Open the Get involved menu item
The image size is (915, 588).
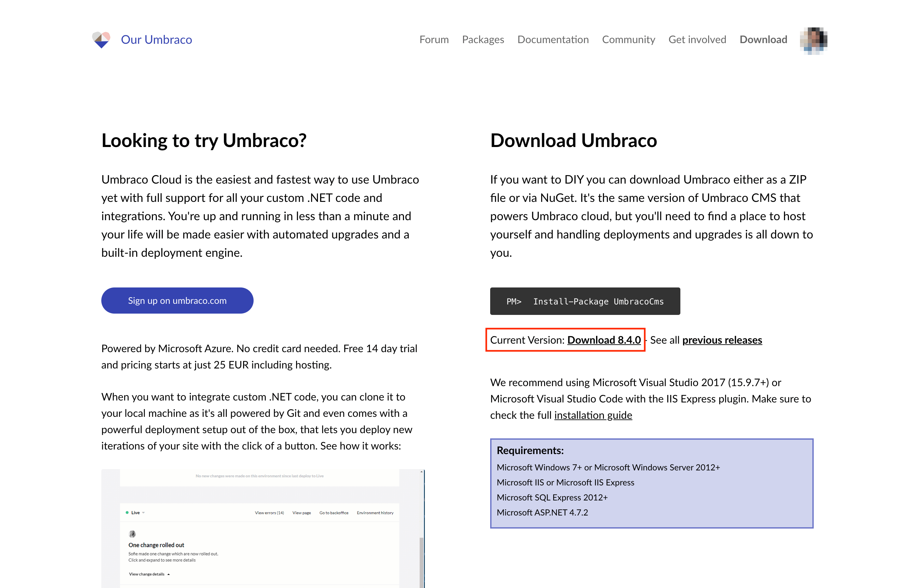pos(697,40)
